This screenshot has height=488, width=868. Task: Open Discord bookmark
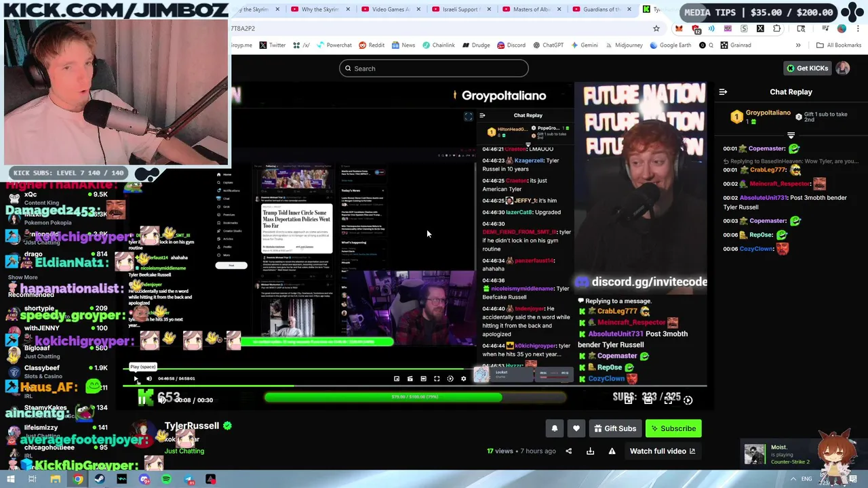(x=511, y=45)
